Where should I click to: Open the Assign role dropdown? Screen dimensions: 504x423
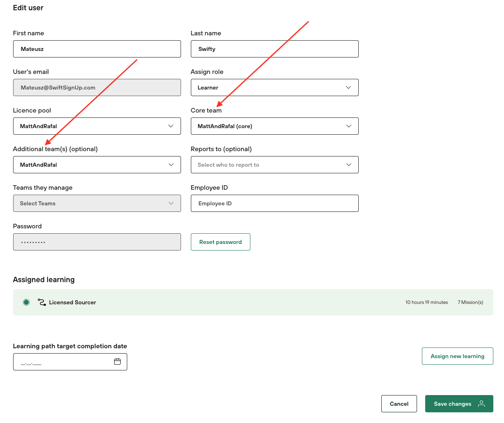point(275,87)
